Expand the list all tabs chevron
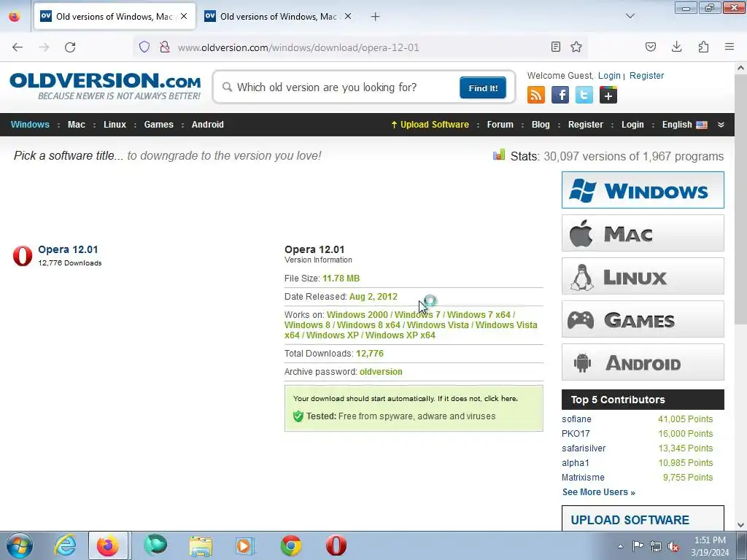 tap(630, 16)
